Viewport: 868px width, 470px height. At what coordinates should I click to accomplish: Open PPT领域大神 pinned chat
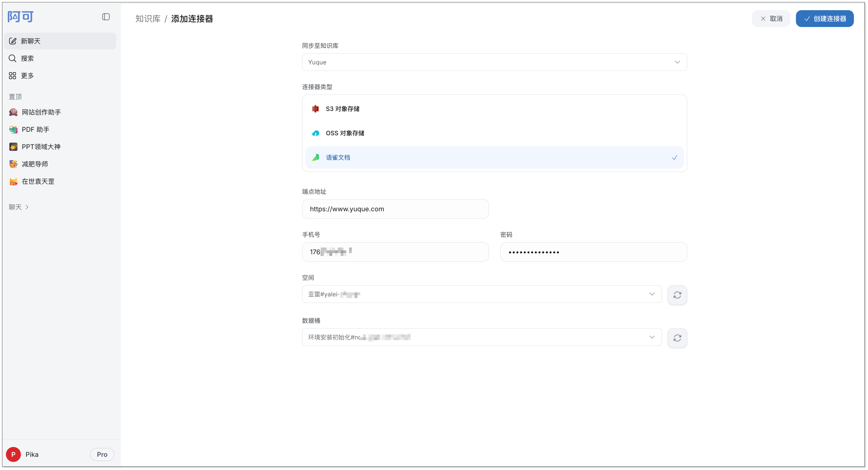click(x=60, y=147)
